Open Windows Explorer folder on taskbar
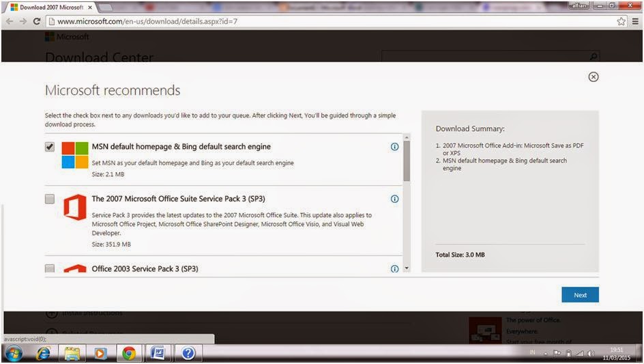The width and height of the screenshot is (644, 364). click(x=72, y=353)
